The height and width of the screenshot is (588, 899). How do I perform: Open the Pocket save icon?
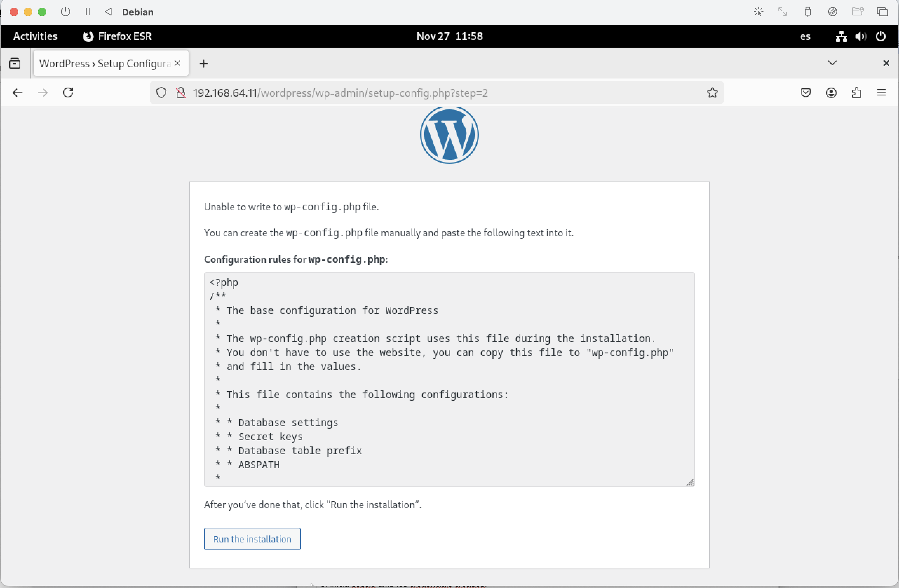click(805, 93)
